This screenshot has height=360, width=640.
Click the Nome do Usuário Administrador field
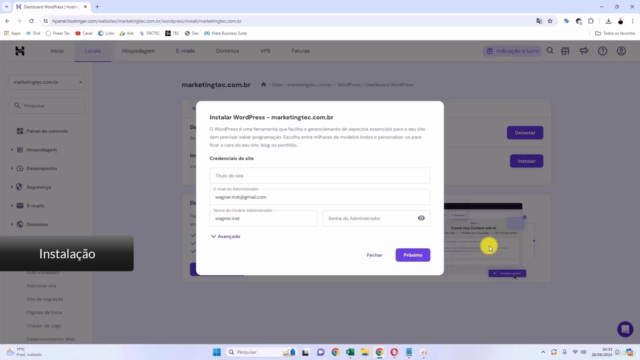click(263, 218)
